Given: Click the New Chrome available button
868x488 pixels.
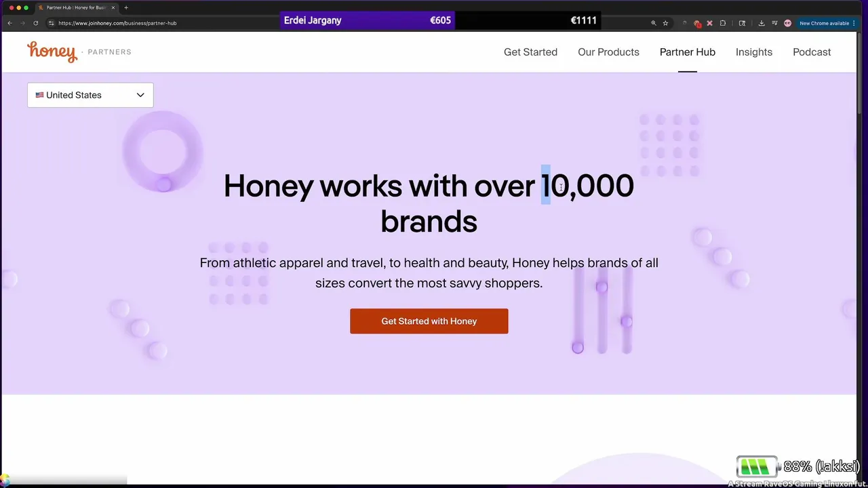Looking at the screenshot, I should (x=824, y=23).
